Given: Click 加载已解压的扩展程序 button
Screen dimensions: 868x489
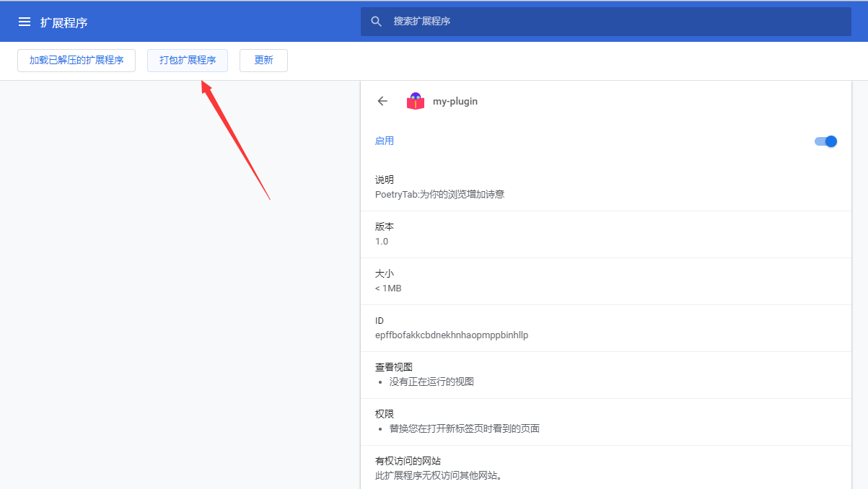Looking at the screenshot, I should (76, 61).
